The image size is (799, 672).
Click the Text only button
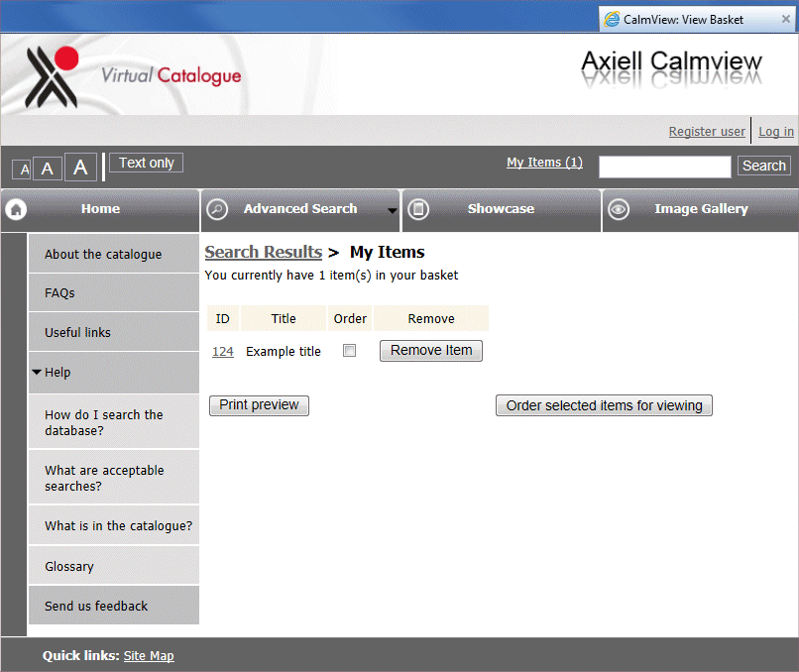pos(147,163)
